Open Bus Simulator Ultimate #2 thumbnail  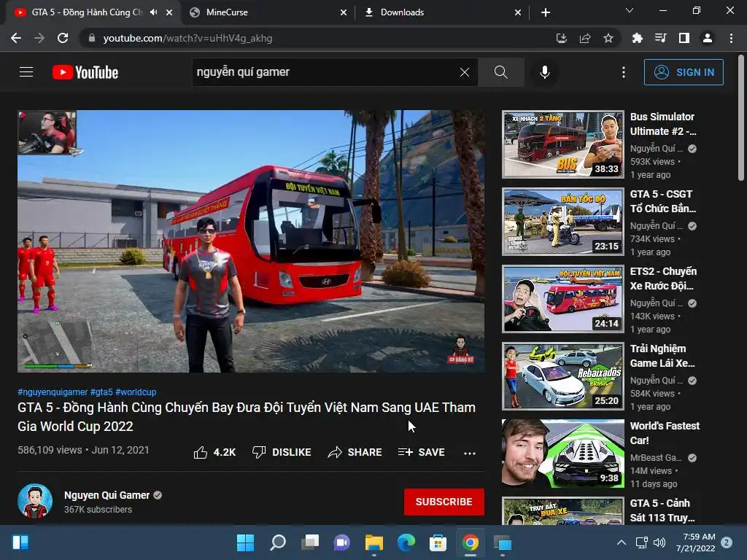click(563, 144)
